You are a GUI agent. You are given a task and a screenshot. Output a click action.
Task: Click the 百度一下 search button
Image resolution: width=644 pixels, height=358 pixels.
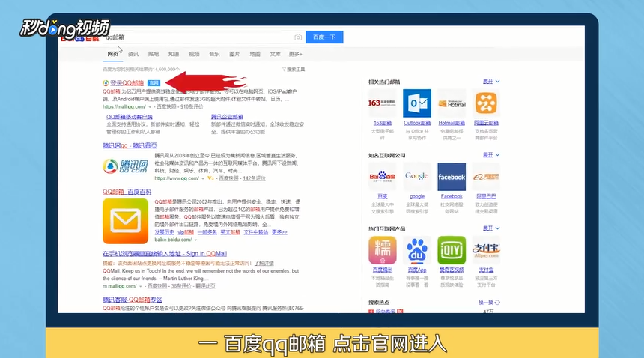pos(324,37)
